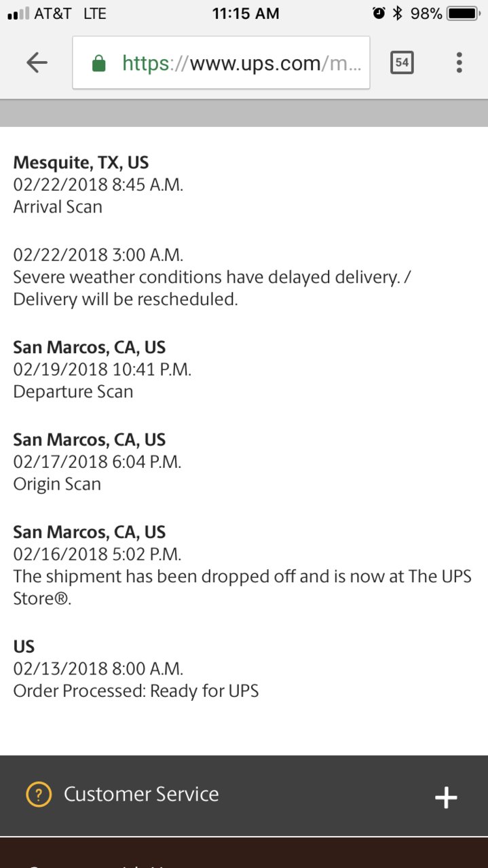Tap the battery indicator in status bar
The width and height of the screenshot is (488, 868).
pyautogui.click(x=464, y=13)
